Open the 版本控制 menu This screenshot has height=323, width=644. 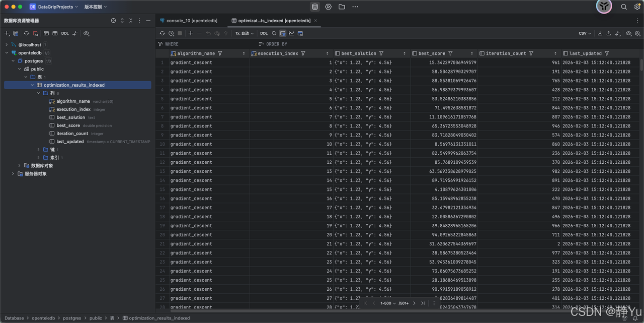point(96,7)
